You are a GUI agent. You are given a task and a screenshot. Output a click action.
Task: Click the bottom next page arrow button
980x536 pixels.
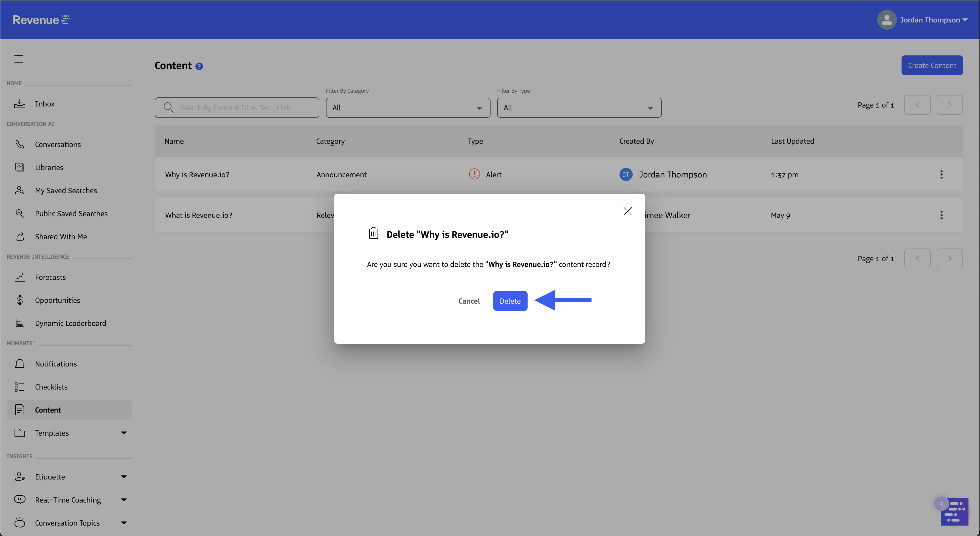click(x=950, y=258)
